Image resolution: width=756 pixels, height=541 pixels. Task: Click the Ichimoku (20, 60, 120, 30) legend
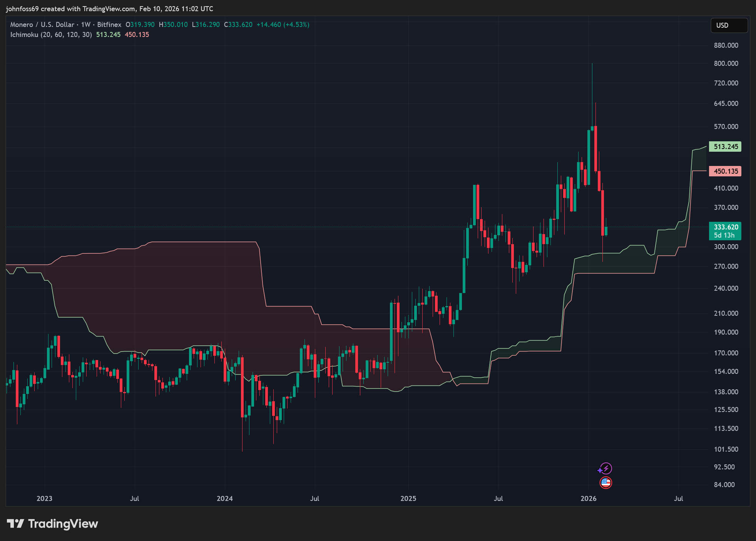pyautogui.click(x=51, y=35)
